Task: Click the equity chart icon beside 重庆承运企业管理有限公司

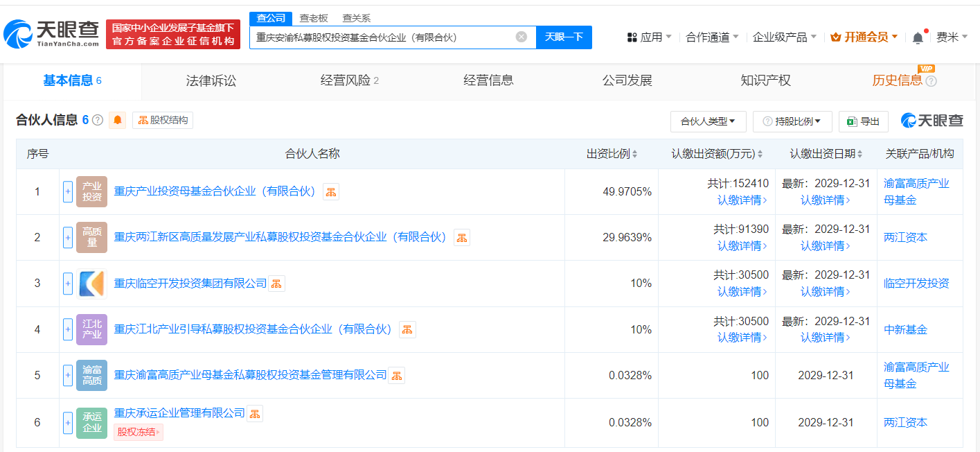Action: [255, 414]
